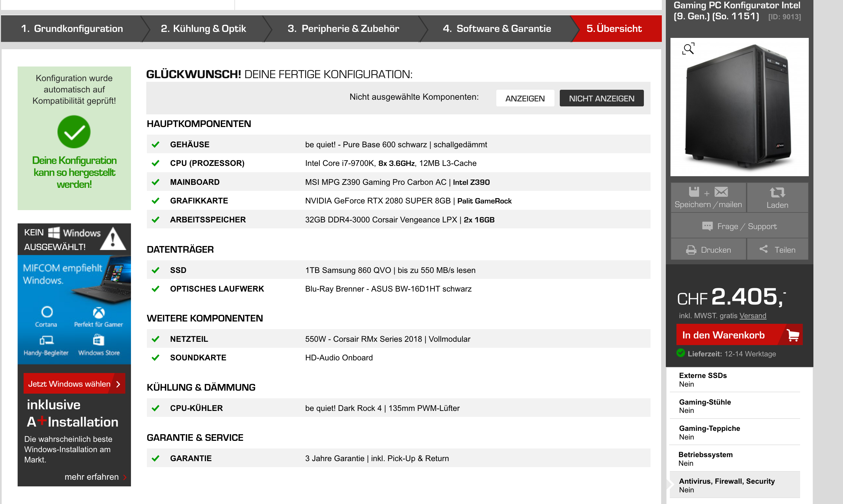Click the envelope mail icon
This screenshot has height=504, width=843.
pyautogui.click(x=721, y=192)
